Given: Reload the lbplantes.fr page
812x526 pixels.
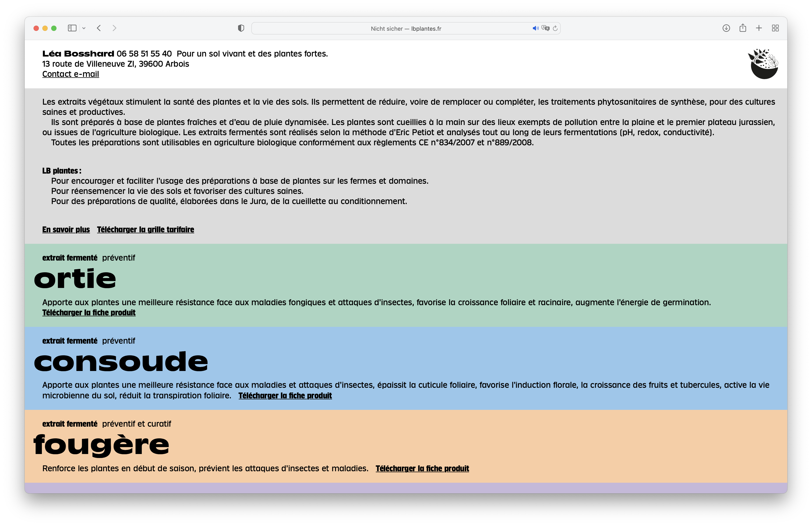Looking at the screenshot, I should point(555,28).
